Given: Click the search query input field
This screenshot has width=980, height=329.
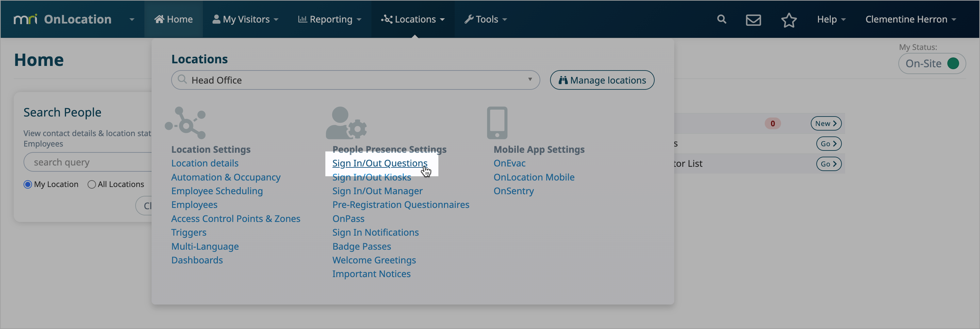Looking at the screenshot, I should tap(88, 162).
